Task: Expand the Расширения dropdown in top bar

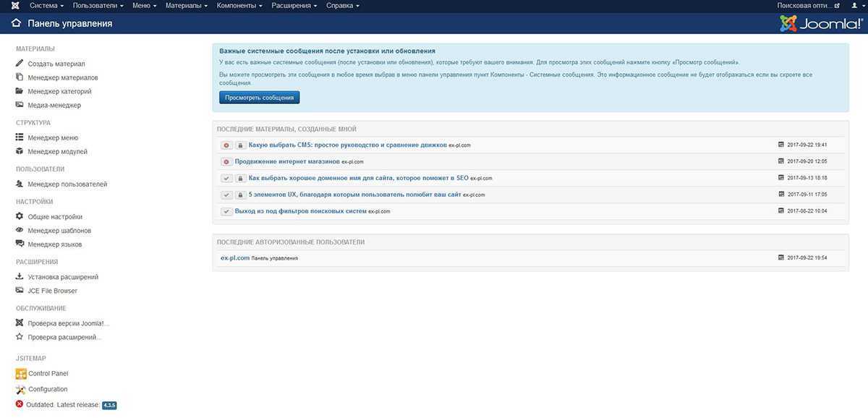Action: [294, 6]
